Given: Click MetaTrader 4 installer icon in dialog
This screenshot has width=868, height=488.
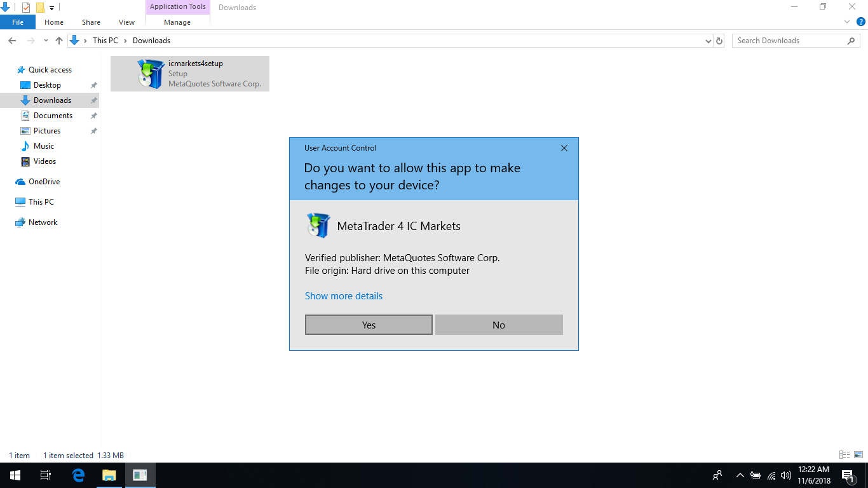Looking at the screenshot, I should pos(318,226).
